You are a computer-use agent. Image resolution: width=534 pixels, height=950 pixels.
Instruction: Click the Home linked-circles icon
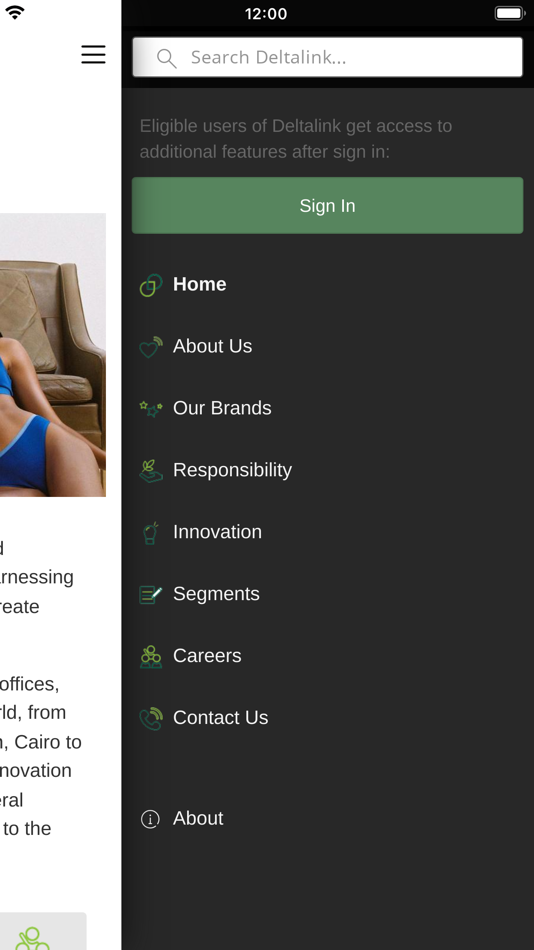(x=151, y=285)
